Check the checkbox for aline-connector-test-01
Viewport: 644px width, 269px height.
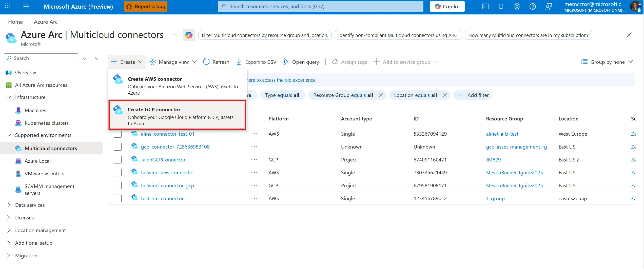118,134
